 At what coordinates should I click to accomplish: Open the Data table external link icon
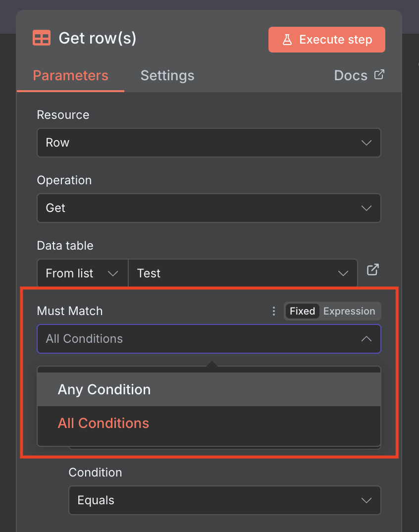[x=372, y=270]
